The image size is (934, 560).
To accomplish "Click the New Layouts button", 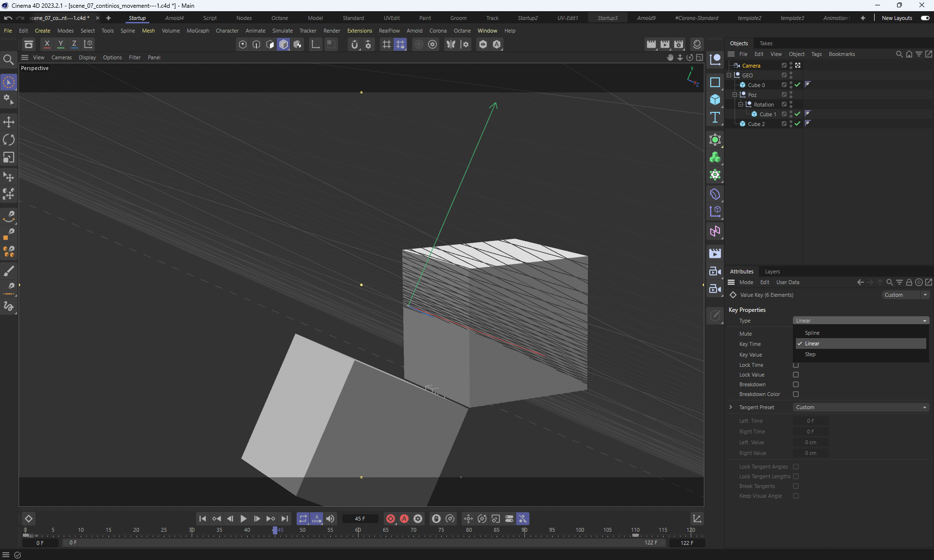I will (897, 18).
